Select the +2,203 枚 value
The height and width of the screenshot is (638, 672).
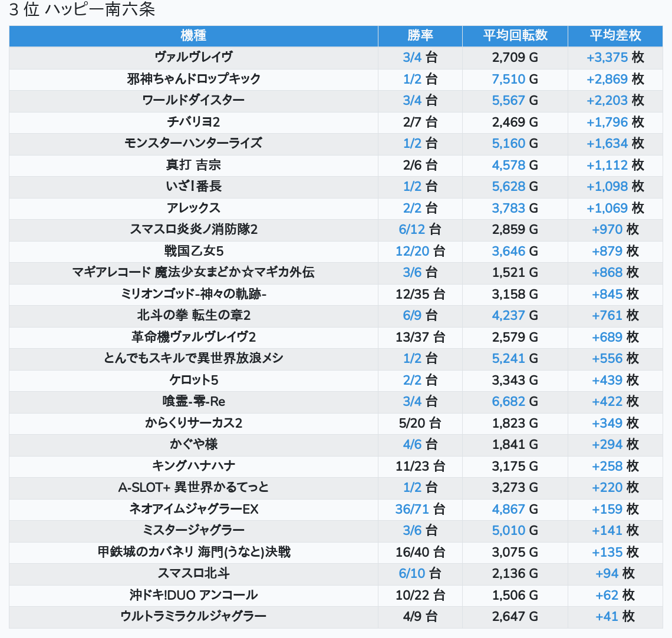615,100
